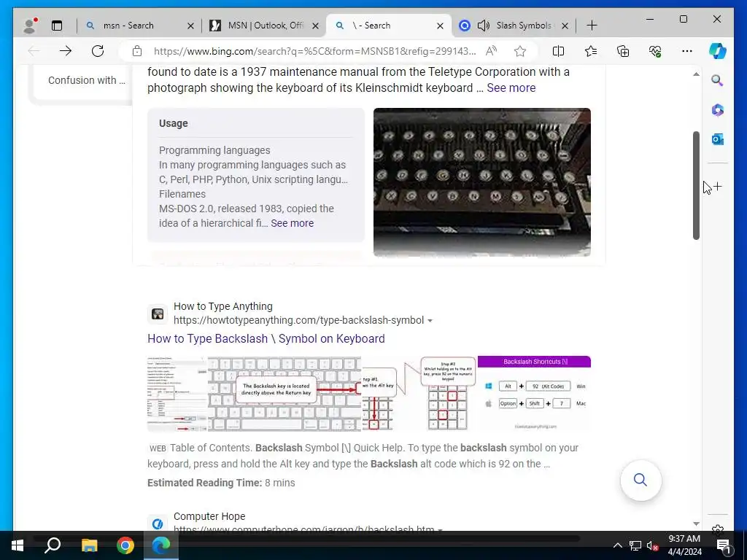The height and width of the screenshot is (560, 747).
Task: Open sidebar Search icon
Action: point(718,80)
